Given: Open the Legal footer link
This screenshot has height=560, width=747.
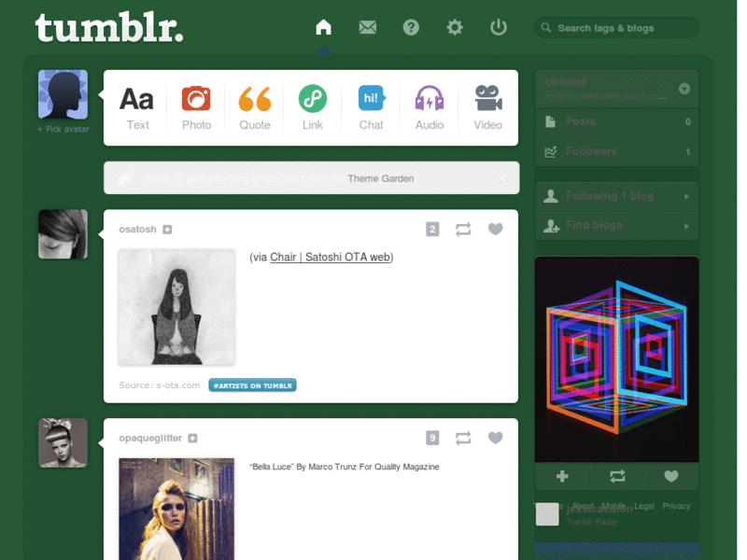Looking at the screenshot, I should pos(644,506).
